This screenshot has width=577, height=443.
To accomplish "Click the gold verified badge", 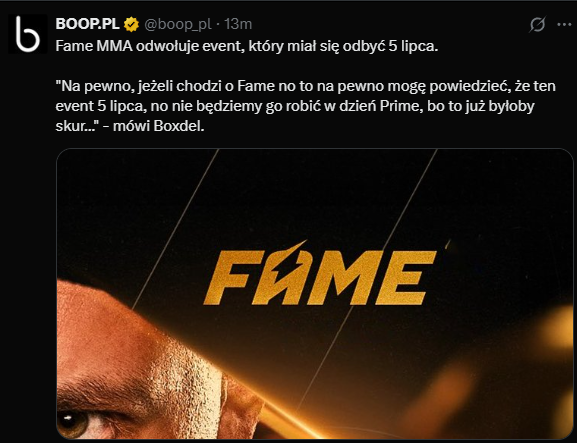I will [x=131, y=25].
